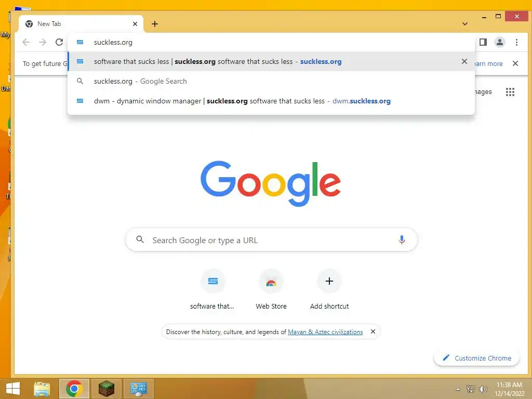Select the dwm.suckless.org suggestion
Viewport: 532px width, 399px height.
[271, 101]
